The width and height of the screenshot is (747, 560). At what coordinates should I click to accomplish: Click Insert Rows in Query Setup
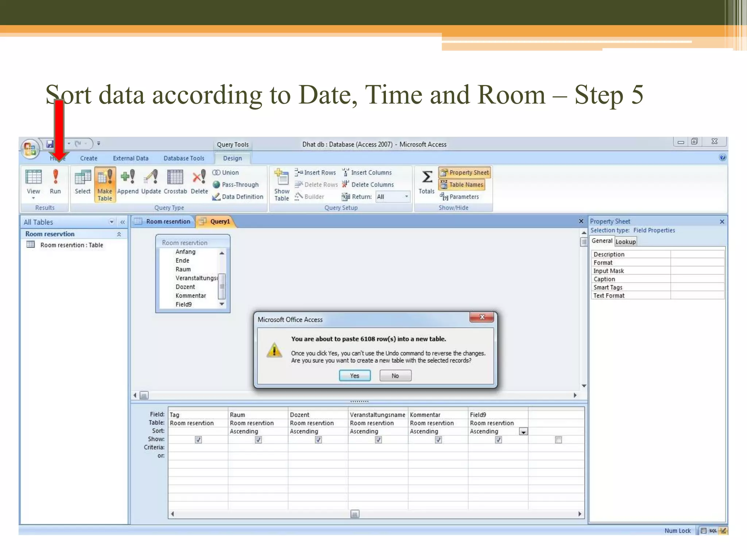[316, 172]
